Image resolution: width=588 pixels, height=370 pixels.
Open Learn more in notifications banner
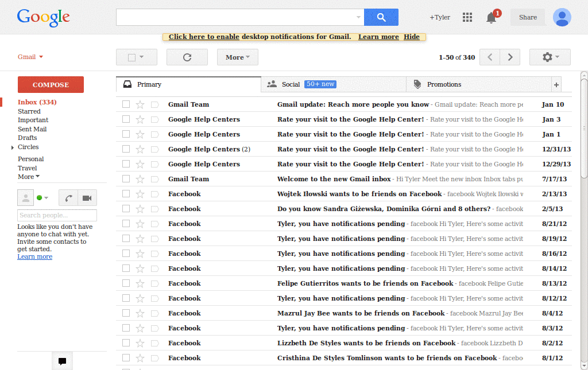pyautogui.click(x=378, y=37)
